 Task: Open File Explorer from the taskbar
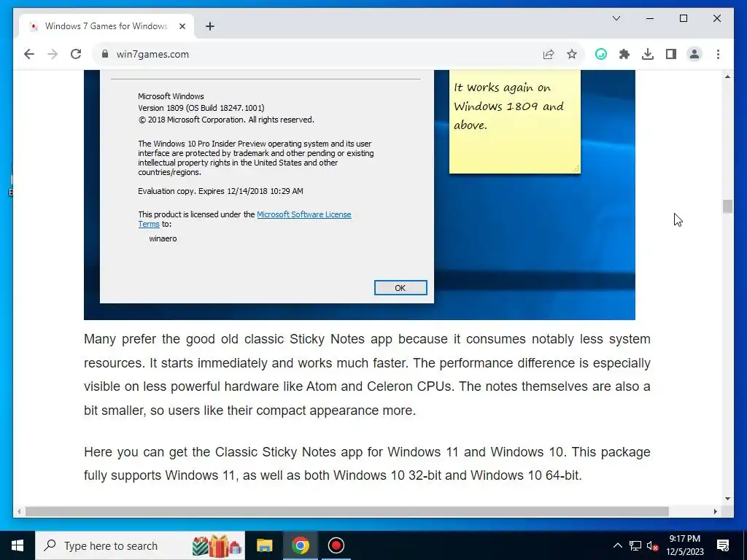click(264, 545)
